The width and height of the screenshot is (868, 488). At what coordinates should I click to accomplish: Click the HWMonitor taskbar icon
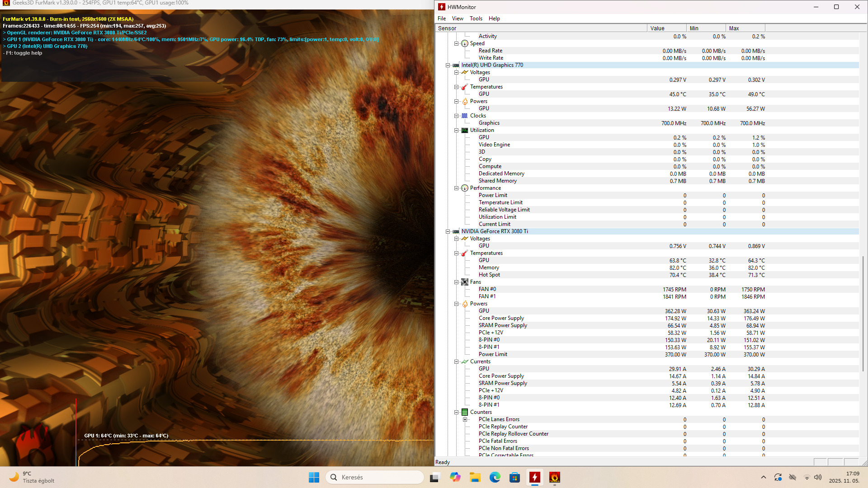[x=535, y=477]
